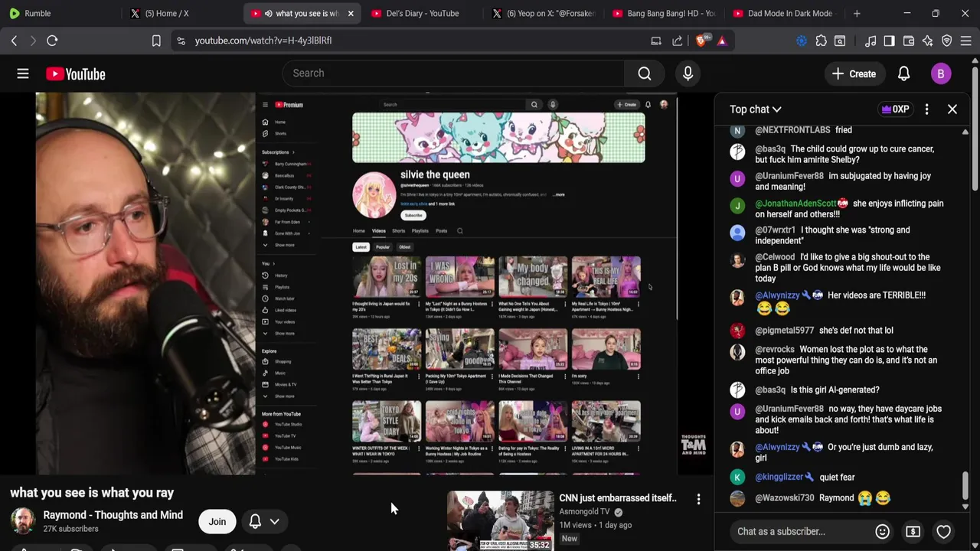Screen dimensions: 980x551
Task: Toggle the browser sidebar panel
Action: click(x=889, y=41)
